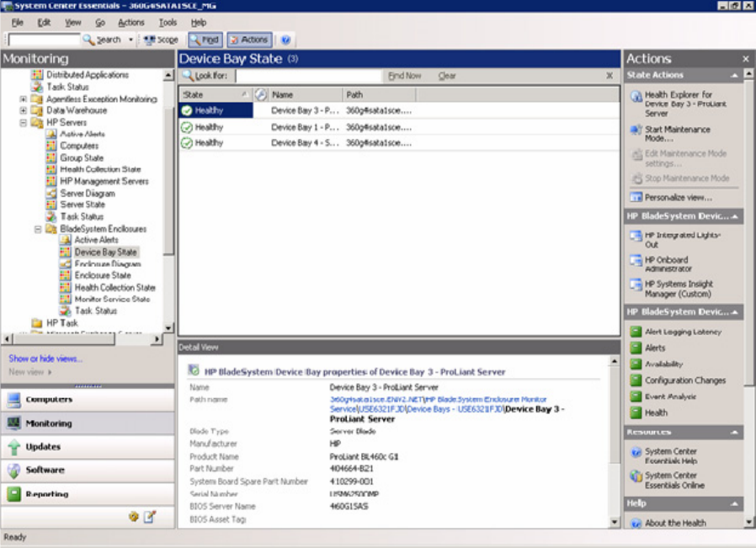Click the help icon in toolbar
The width and height of the screenshot is (756, 548).
[x=285, y=40]
